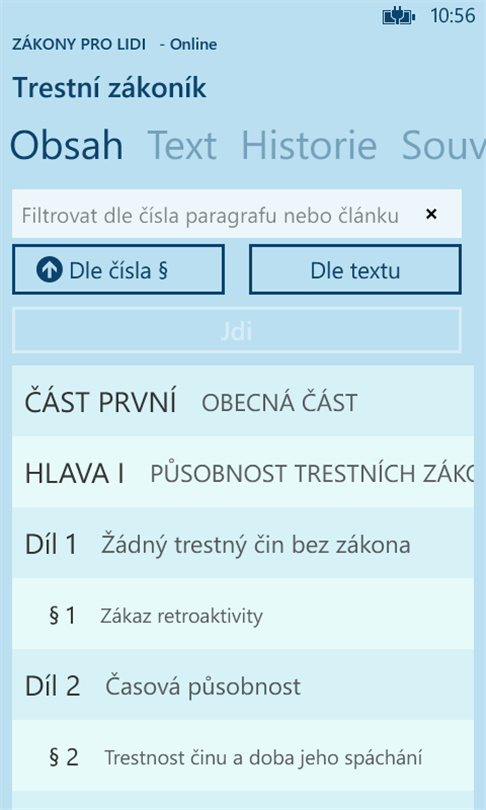Clear the paragraph filter with the X icon
Viewport: 486px width, 810px height.
(431, 214)
